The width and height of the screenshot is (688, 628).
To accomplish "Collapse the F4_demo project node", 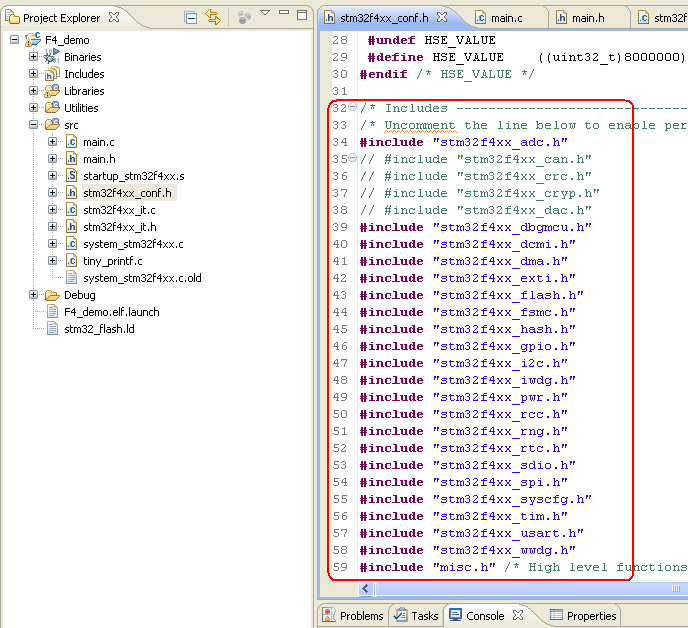I will (14, 40).
